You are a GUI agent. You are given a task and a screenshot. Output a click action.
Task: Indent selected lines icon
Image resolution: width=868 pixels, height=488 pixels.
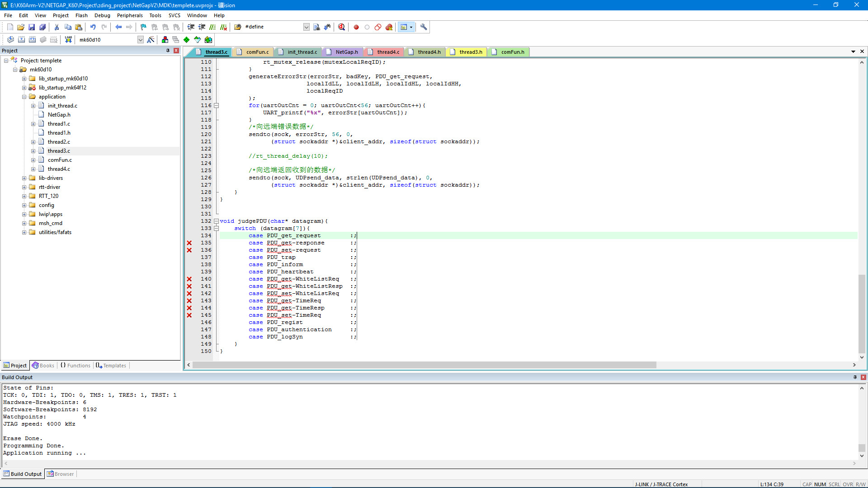191,27
